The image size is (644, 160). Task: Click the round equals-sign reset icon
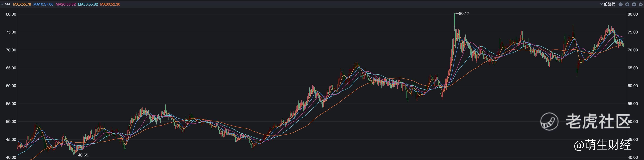point(621,5)
